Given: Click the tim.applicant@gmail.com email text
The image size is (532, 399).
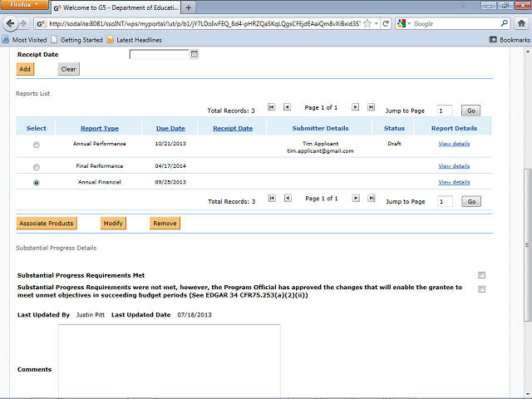Looking at the screenshot, I should [320, 151].
